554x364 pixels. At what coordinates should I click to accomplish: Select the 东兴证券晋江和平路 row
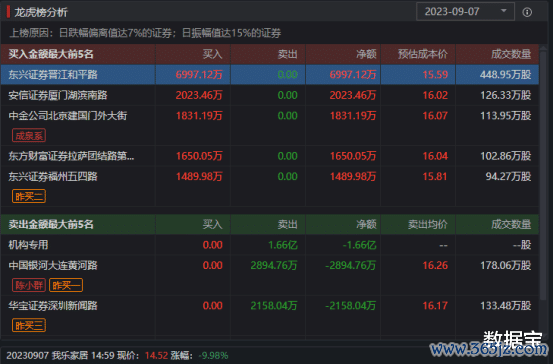coord(270,75)
